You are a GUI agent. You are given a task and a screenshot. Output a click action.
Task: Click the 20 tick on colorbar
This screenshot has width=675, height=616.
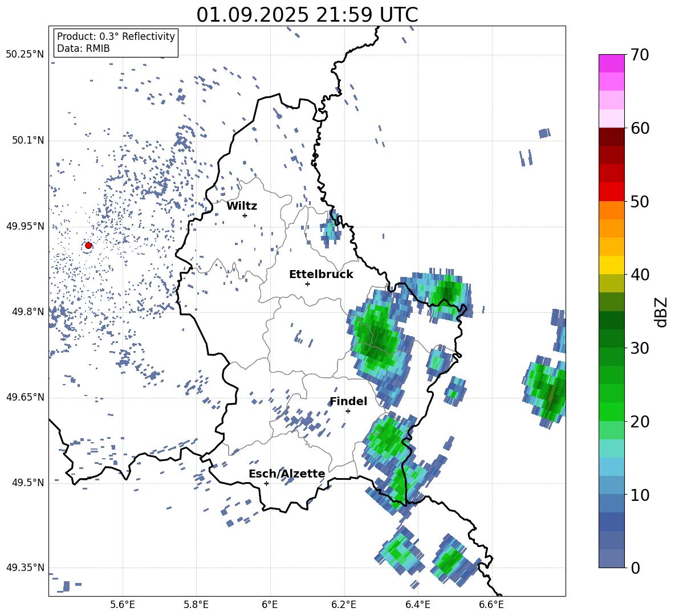[640, 422]
